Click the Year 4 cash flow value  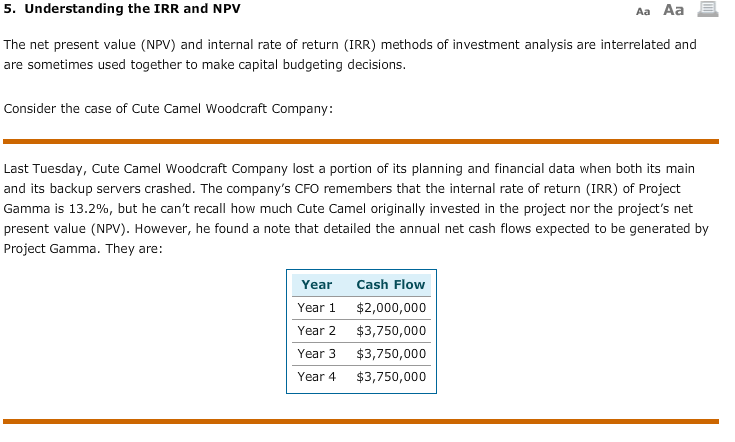[391, 376]
